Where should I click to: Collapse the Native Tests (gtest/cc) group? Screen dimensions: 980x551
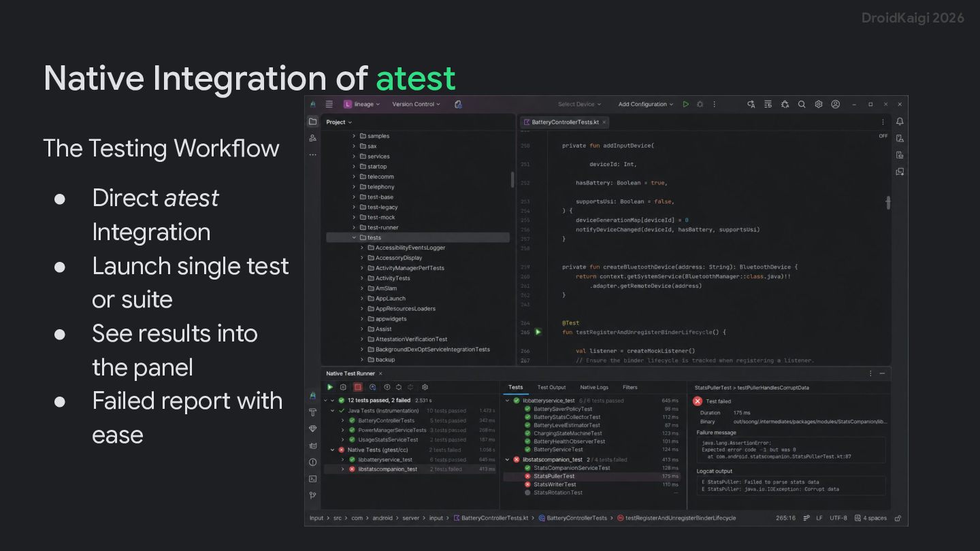tap(333, 450)
